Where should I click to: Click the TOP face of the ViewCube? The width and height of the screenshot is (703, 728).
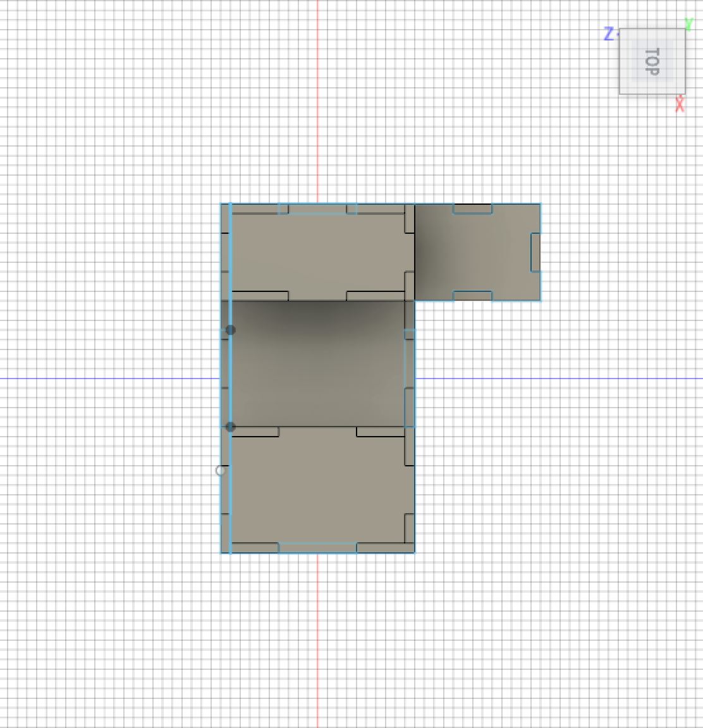[x=652, y=61]
